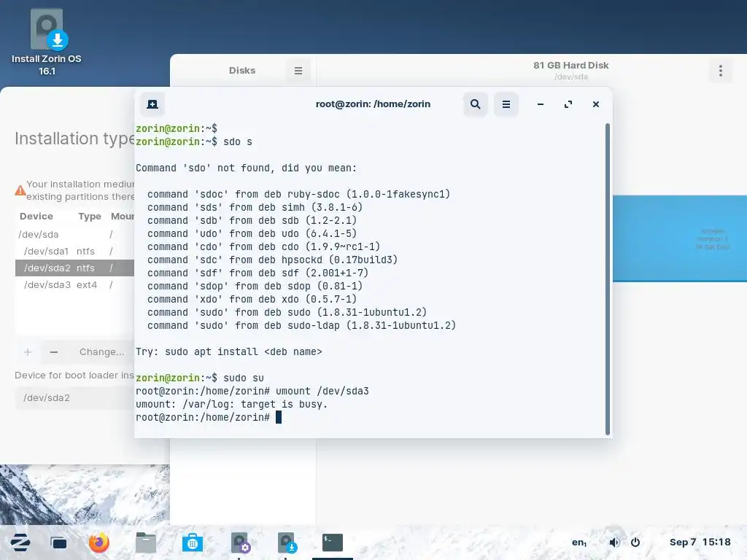Click the terminal vertical scrollbar
The width and height of the screenshot is (747, 560).
608,279
